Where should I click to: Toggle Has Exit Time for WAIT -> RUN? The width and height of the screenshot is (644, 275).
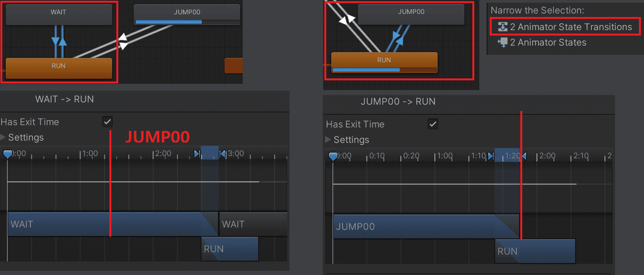(107, 122)
